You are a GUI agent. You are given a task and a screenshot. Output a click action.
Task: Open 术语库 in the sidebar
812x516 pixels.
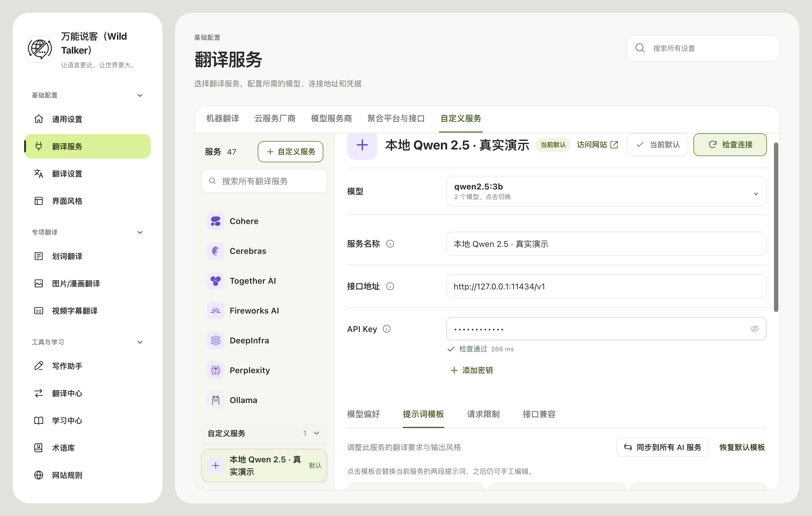87,448
